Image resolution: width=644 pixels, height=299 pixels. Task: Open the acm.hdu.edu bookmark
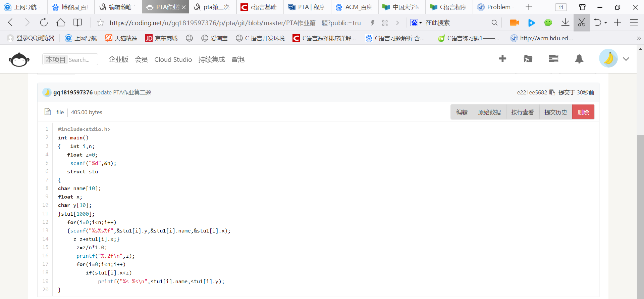click(x=542, y=38)
